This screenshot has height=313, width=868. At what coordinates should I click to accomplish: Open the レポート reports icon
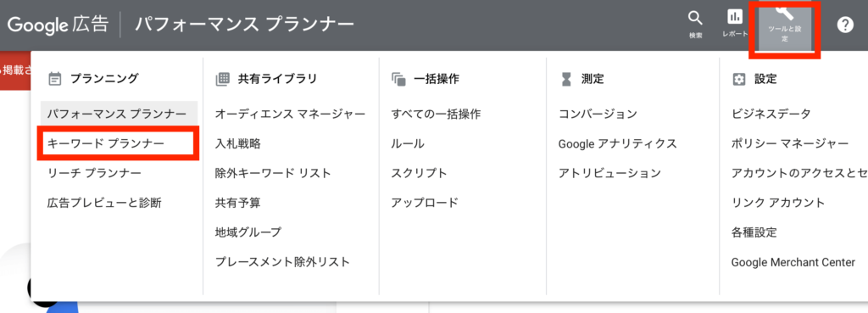pos(735,18)
